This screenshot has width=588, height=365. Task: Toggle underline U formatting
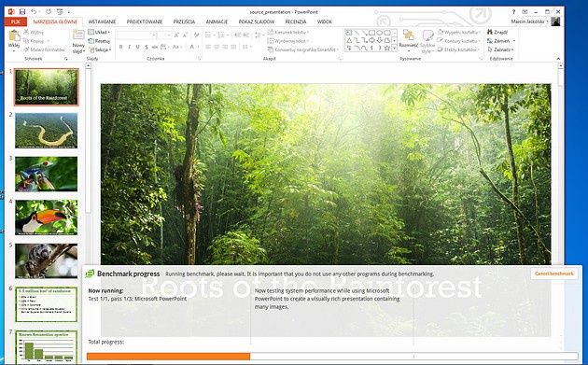[x=137, y=47]
